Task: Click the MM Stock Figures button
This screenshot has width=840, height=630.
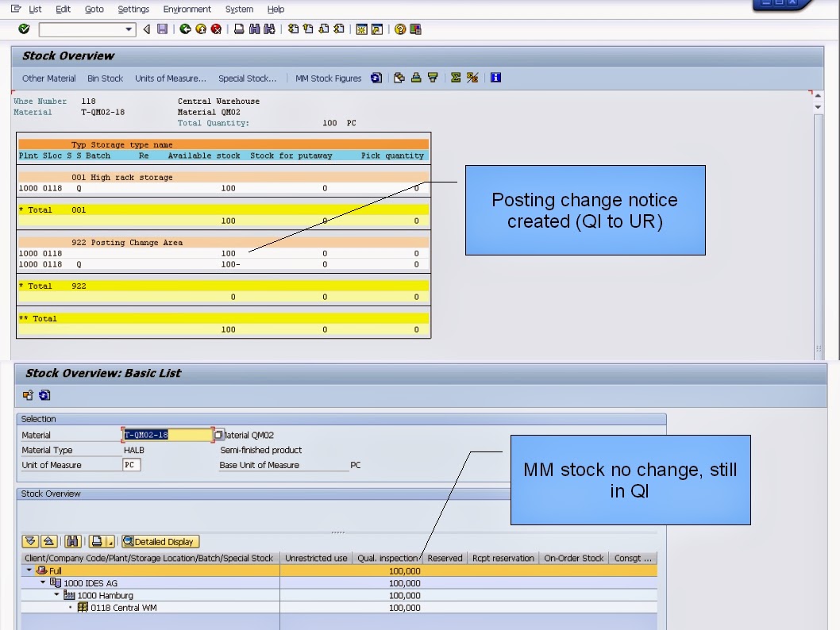Action: coord(329,78)
